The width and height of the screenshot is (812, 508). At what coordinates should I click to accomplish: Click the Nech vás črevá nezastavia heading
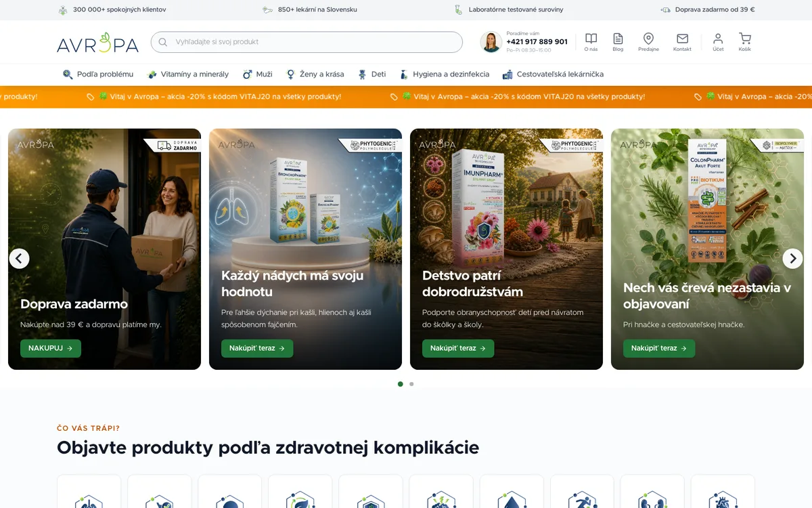pyautogui.click(x=707, y=296)
